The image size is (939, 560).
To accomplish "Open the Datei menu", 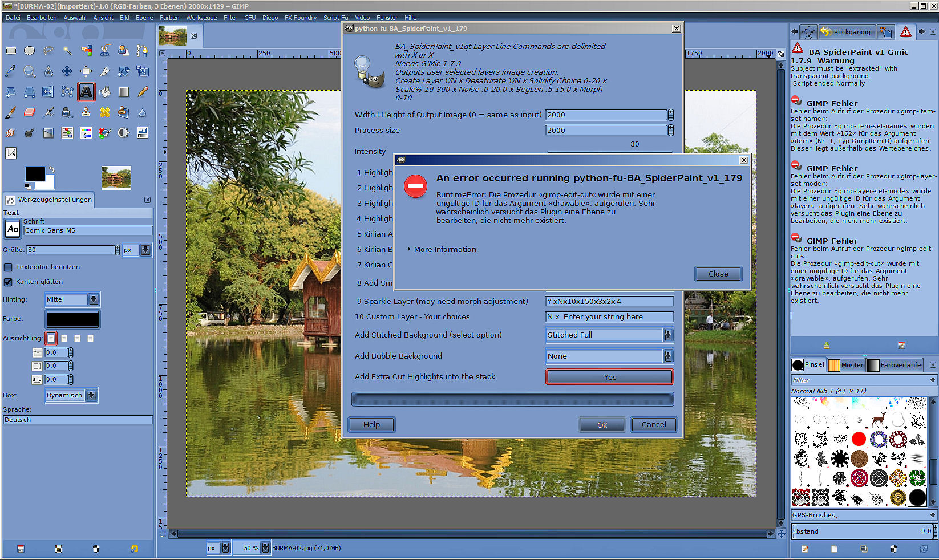I will [13, 18].
